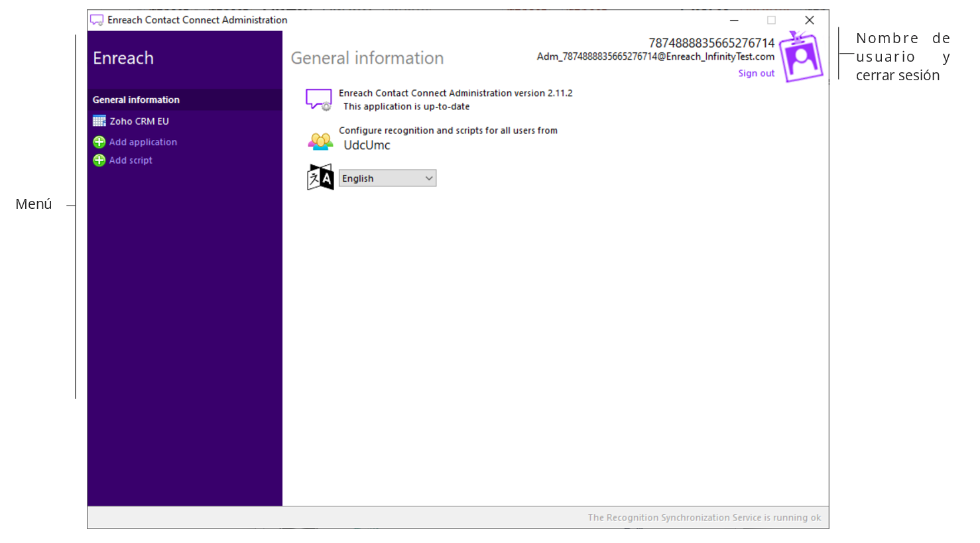This screenshot has width=980, height=543.
Task: Click the Zoho CRM EU grid icon
Action: pos(99,121)
